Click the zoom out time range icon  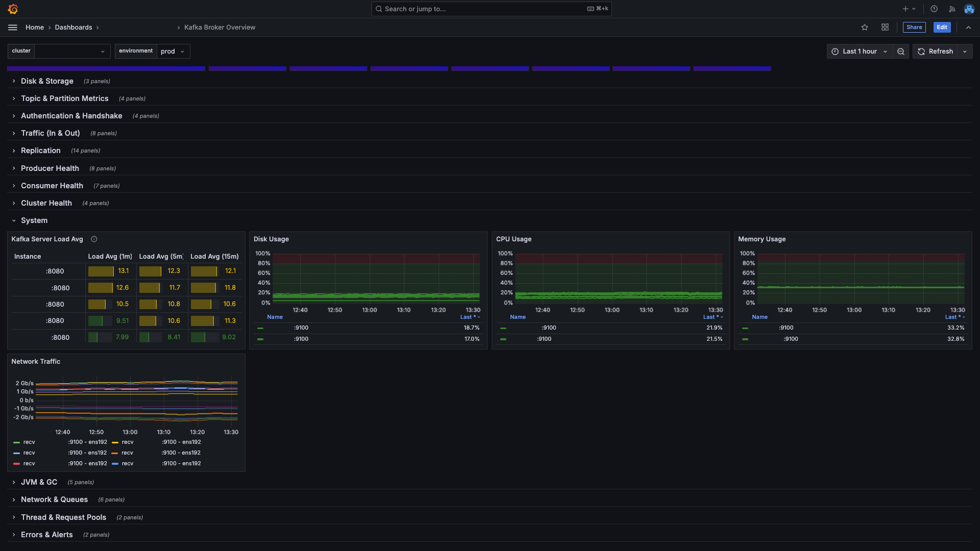[x=901, y=52]
